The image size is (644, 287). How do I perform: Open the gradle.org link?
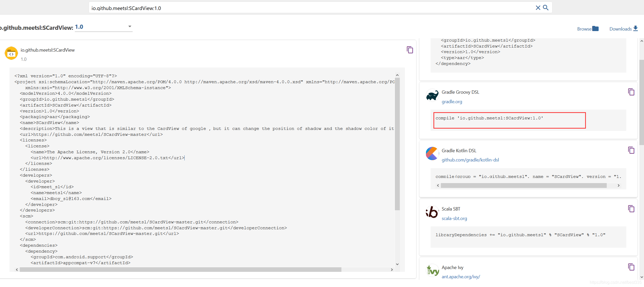pyautogui.click(x=452, y=102)
